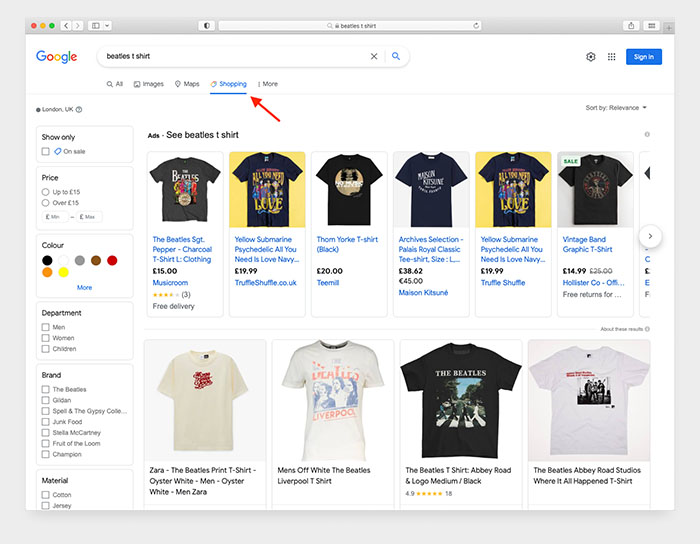Select the Shopping tab
The image size is (700, 544).
229,84
